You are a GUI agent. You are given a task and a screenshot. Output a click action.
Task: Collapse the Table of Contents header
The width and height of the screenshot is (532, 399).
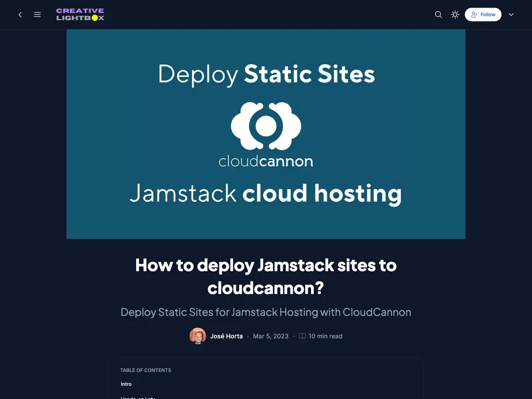[x=146, y=370]
